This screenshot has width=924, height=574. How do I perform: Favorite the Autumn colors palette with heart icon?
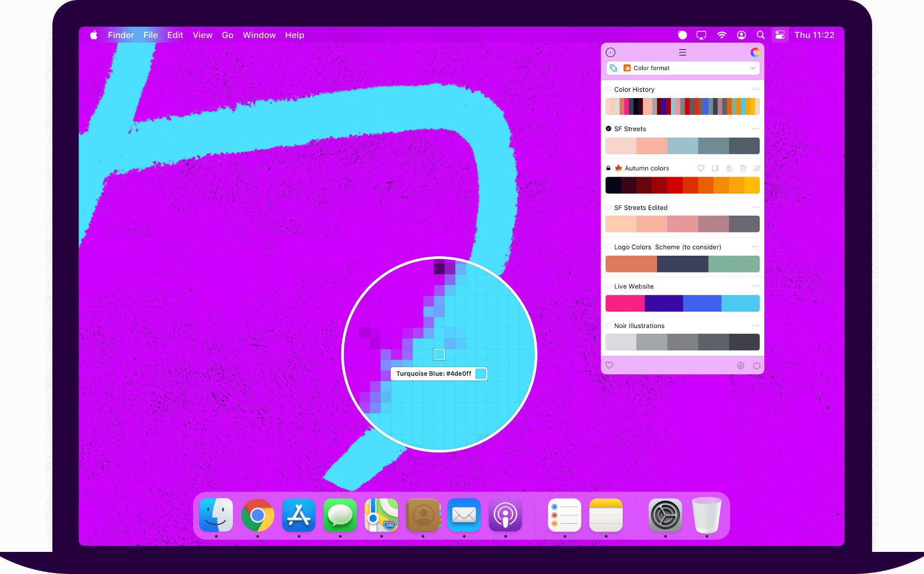pos(701,168)
